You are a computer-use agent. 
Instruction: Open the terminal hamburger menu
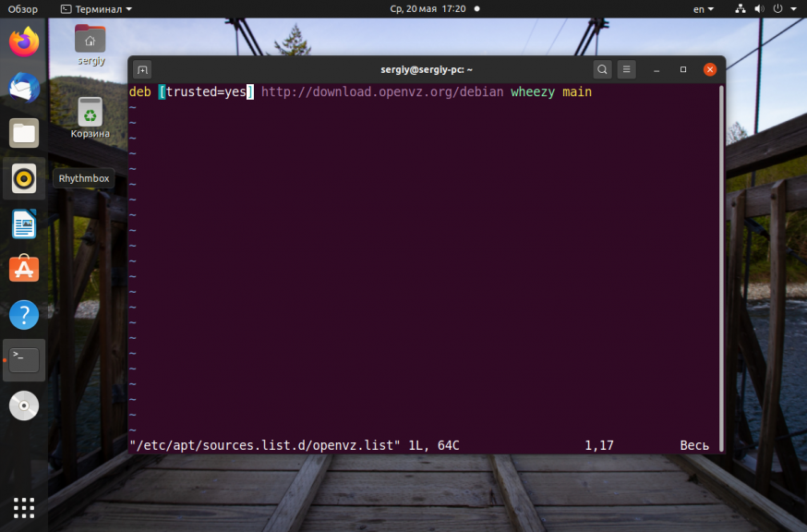coord(626,69)
